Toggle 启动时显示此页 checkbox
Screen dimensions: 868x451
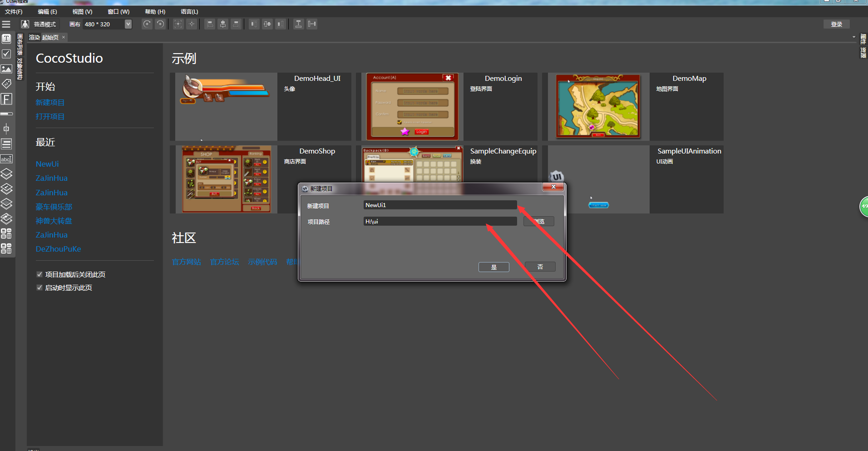click(x=39, y=287)
